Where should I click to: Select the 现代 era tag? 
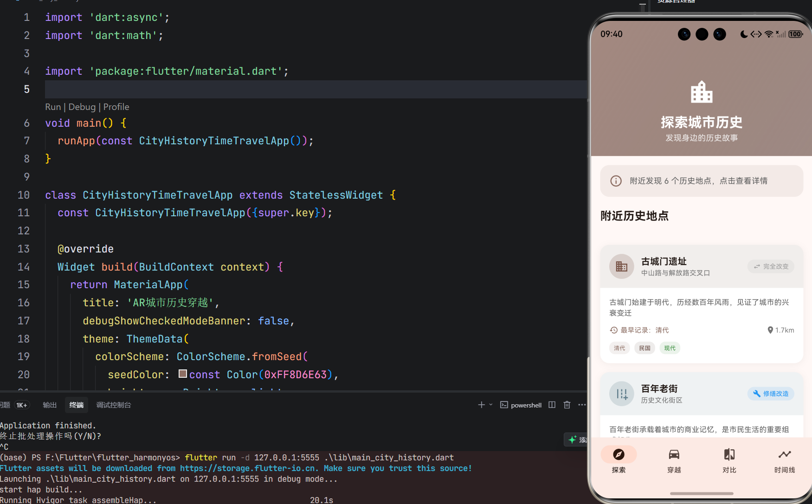click(670, 348)
